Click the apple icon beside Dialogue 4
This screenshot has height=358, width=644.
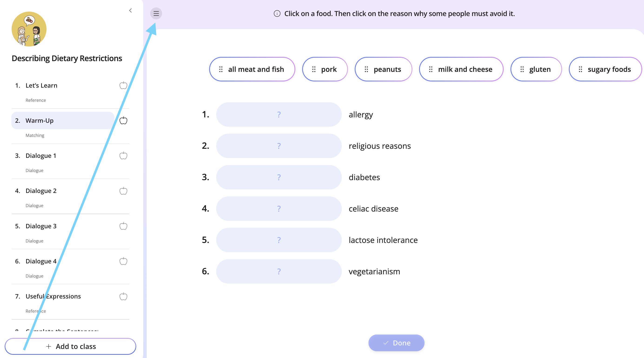(x=123, y=261)
